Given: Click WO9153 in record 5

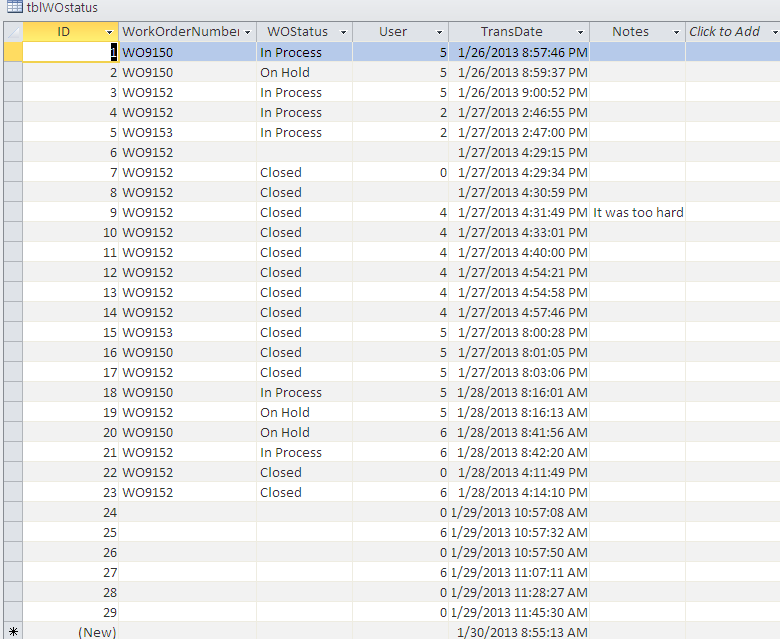Looking at the screenshot, I should [188, 132].
